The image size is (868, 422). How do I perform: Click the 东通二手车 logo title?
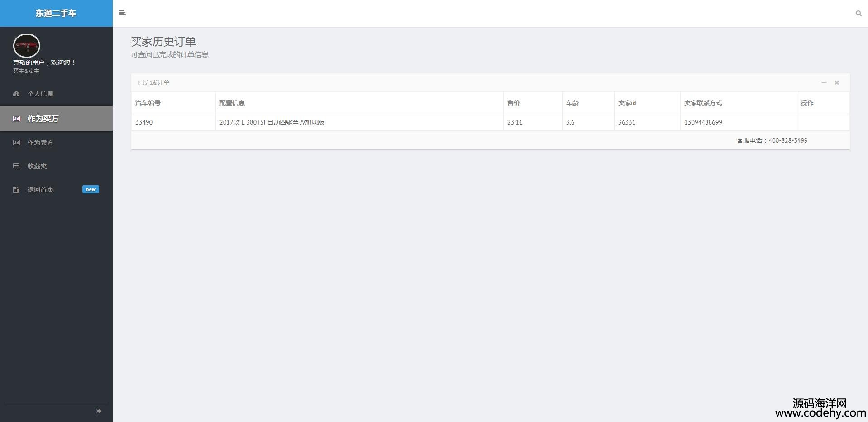coord(56,14)
